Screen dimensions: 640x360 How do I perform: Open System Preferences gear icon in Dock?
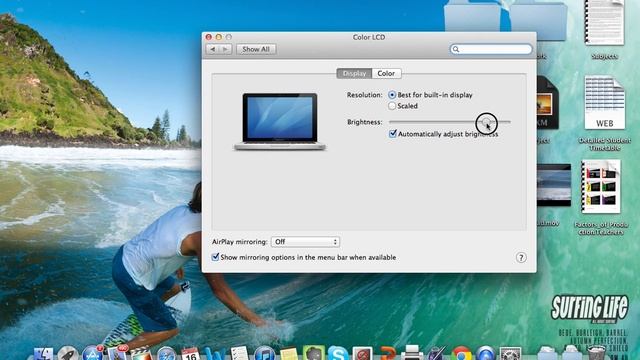click(510, 354)
